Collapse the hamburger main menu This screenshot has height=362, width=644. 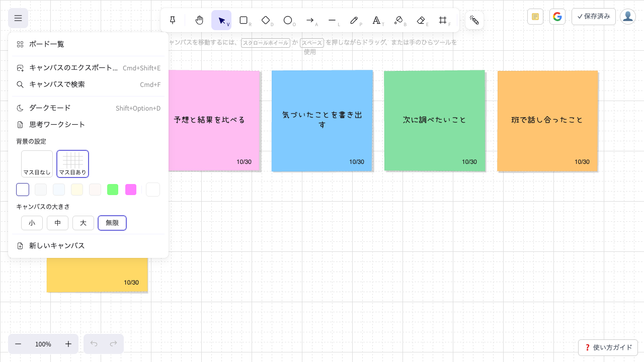coord(18,18)
